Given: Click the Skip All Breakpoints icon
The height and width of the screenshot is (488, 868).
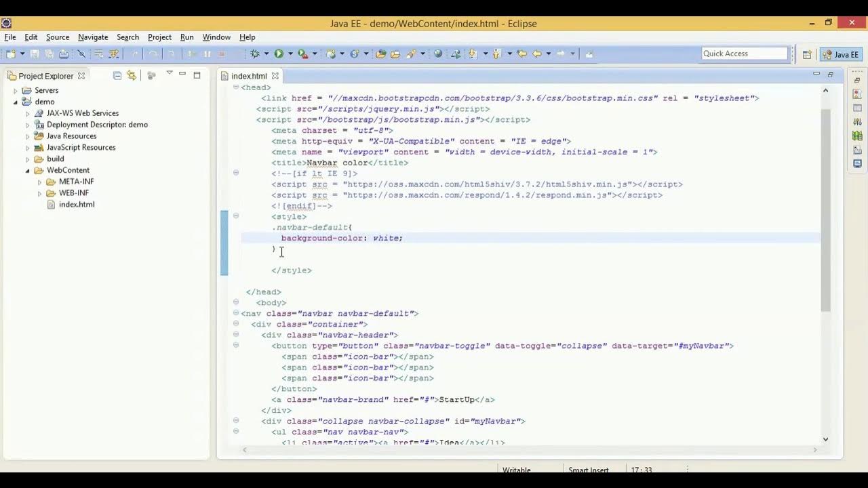Looking at the screenshot, I should (81, 54).
